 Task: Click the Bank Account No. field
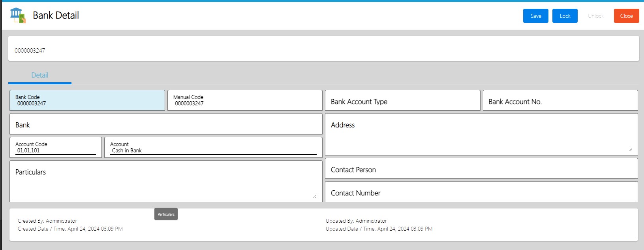560,100
